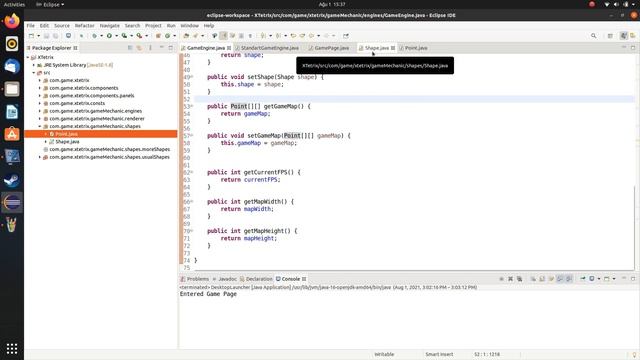
Task: Toggle Link with Editor in Package Explorer
Action: pos(139,48)
